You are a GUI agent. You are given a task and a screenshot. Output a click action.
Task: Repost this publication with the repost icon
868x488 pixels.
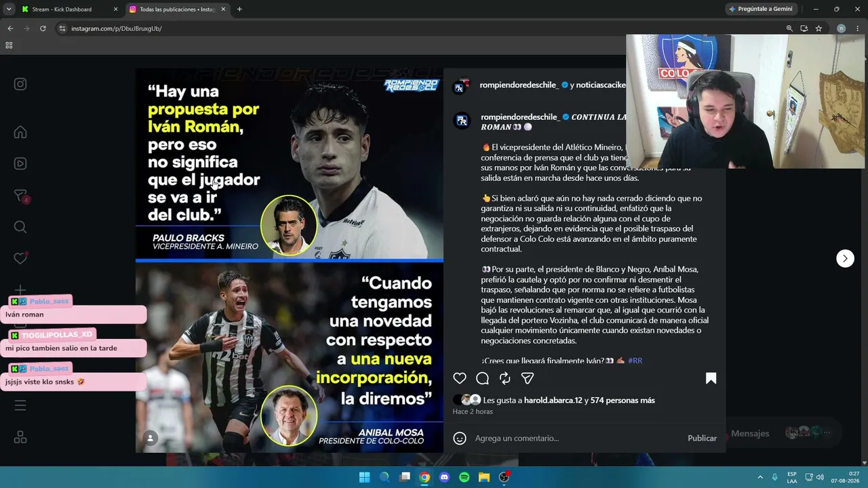(505, 378)
